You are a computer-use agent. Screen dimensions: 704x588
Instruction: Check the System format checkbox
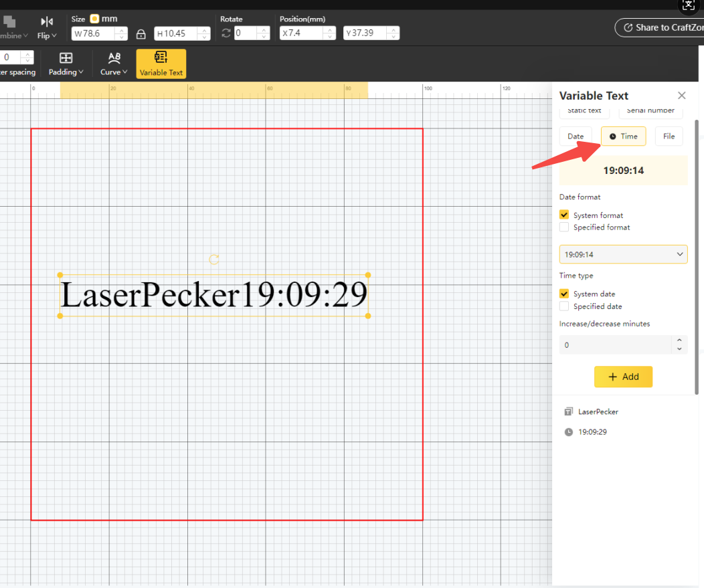[x=564, y=215]
